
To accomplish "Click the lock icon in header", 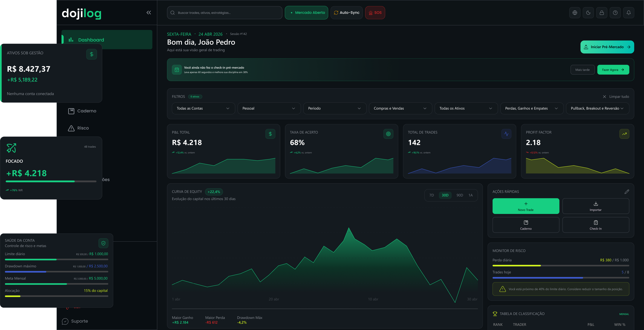I will click(602, 12).
